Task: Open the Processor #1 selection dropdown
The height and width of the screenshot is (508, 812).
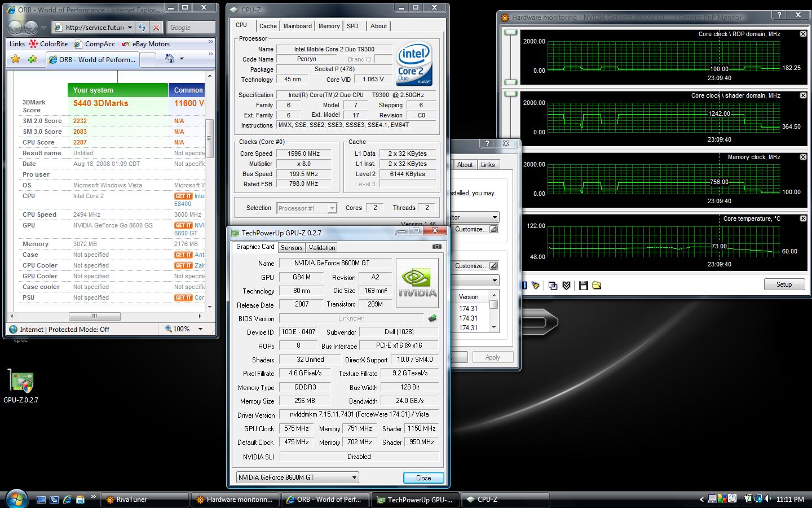Action: [307, 208]
